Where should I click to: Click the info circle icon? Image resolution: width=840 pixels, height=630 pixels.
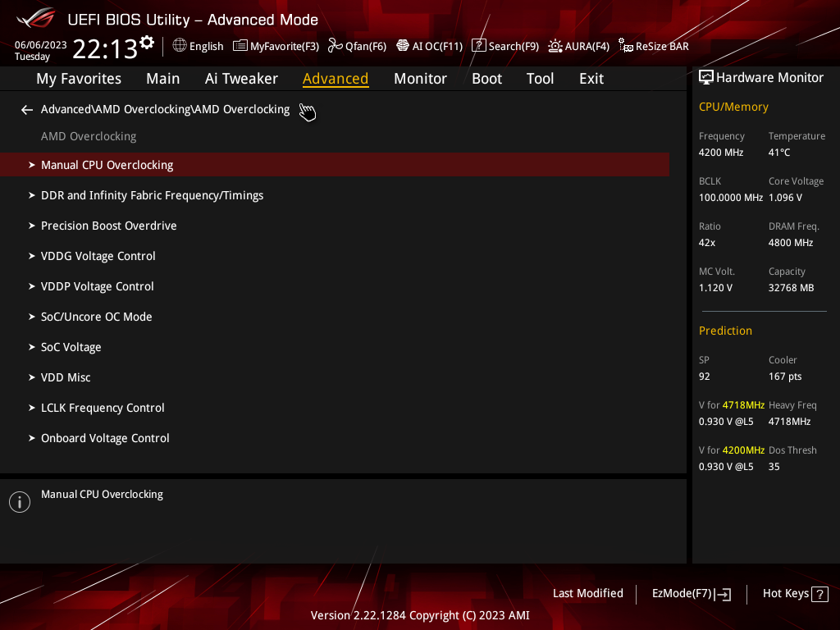pos(20,502)
